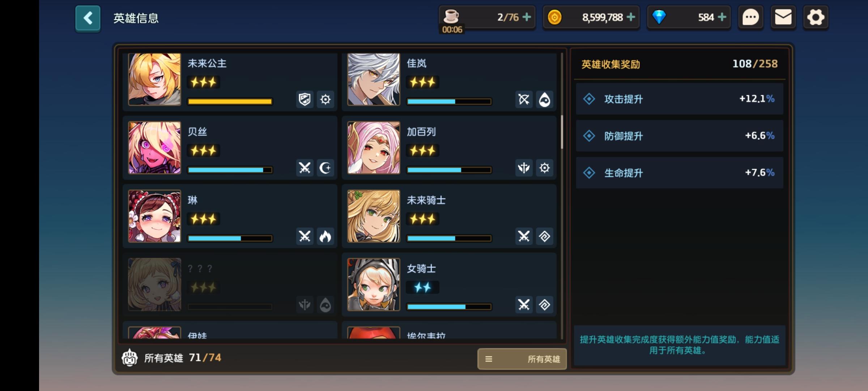Open the settings gear icon

(816, 17)
